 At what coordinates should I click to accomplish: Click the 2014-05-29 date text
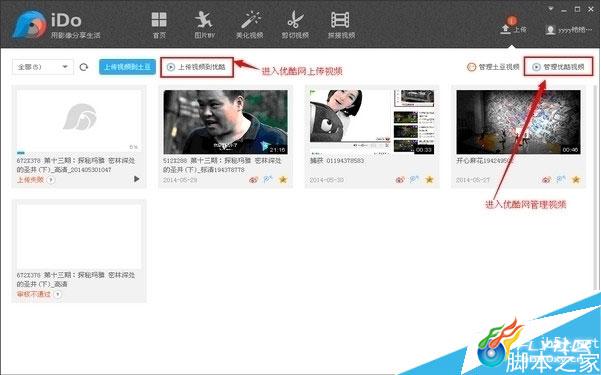coord(180,180)
